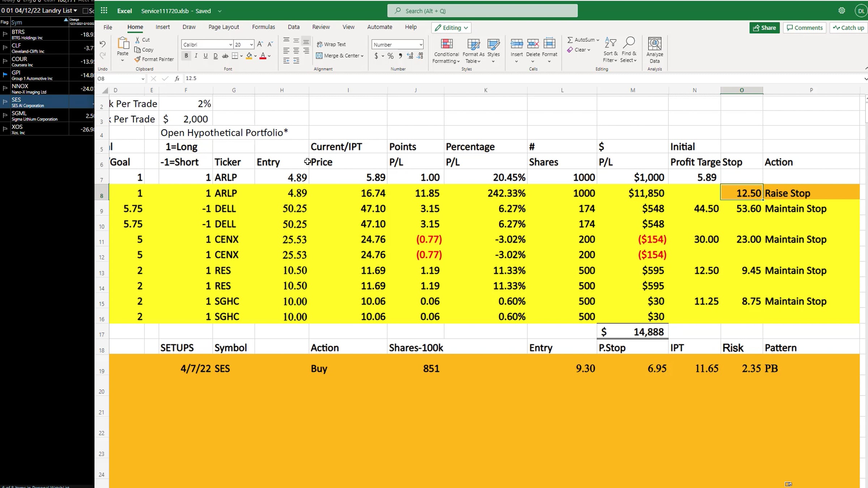Increase font size with the larger A

click(260, 44)
